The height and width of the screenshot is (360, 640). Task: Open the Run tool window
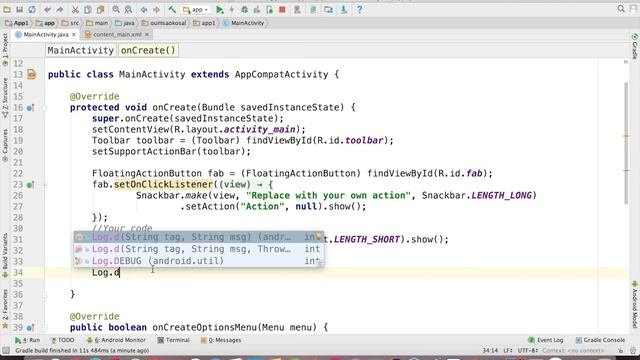coord(27,340)
